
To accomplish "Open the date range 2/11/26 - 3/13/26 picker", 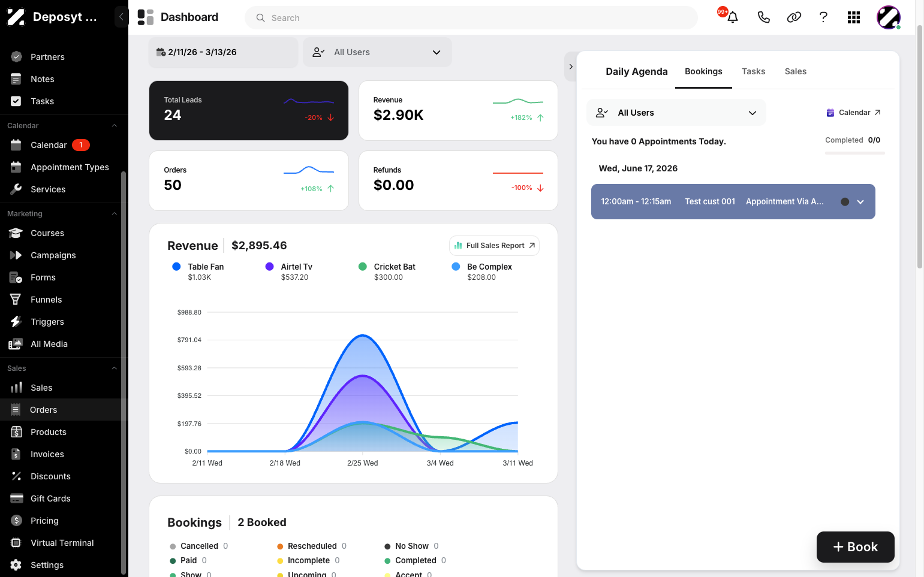I will pyautogui.click(x=223, y=52).
